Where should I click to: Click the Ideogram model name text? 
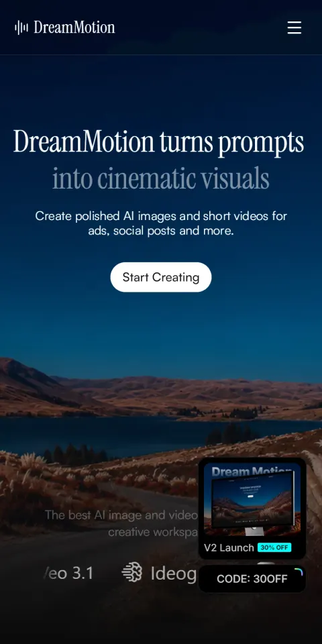point(174,573)
